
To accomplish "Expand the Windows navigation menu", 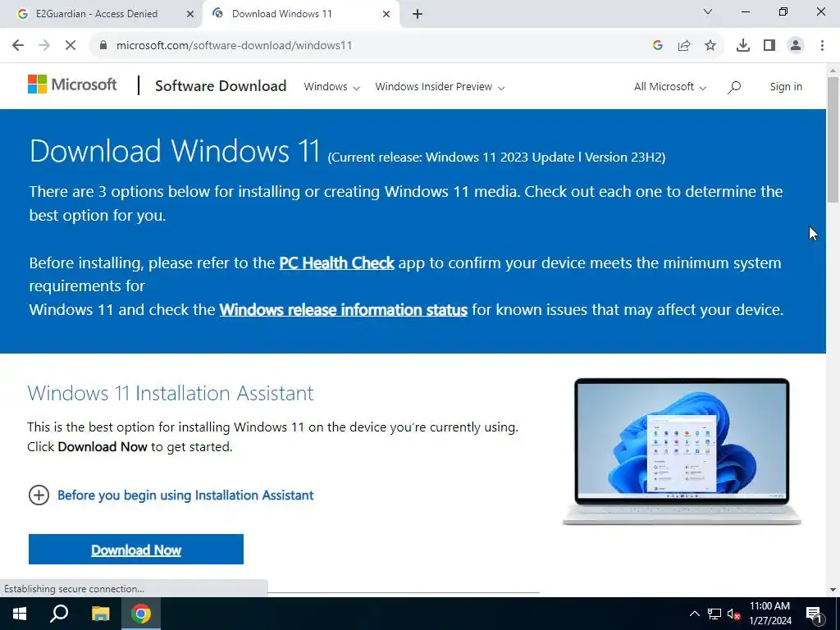I will click(x=331, y=87).
